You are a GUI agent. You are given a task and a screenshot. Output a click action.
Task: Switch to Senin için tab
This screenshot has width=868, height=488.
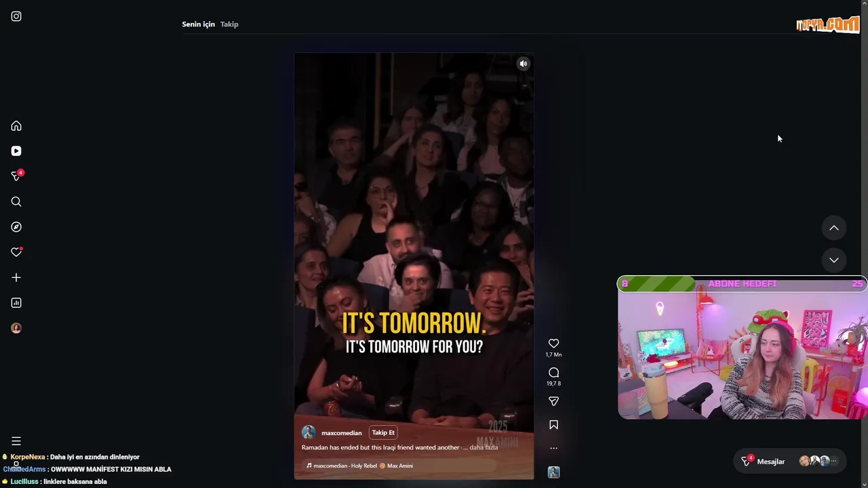[198, 24]
